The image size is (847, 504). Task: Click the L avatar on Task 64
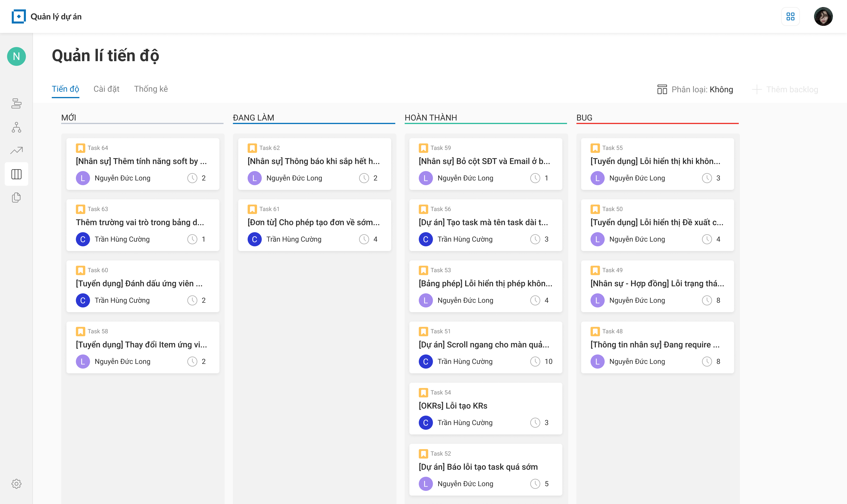click(83, 178)
